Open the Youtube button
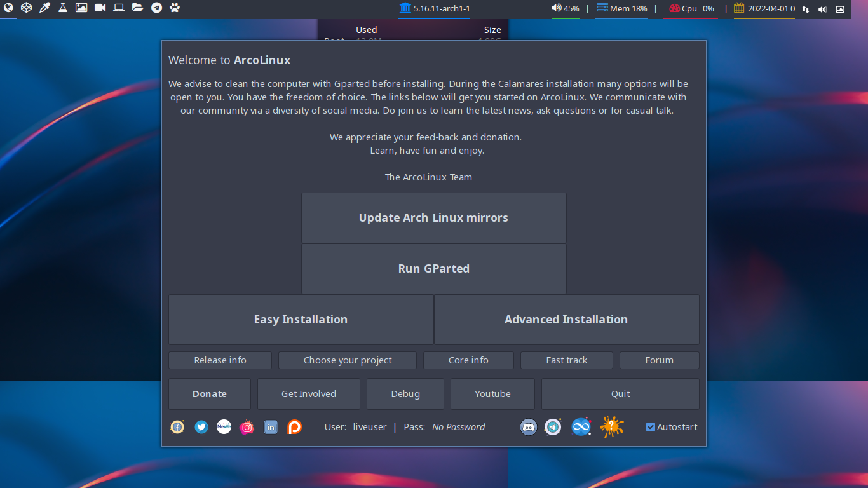The width and height of the screenshot is (868, 488). pyautogui.click(x=492, y=394)
